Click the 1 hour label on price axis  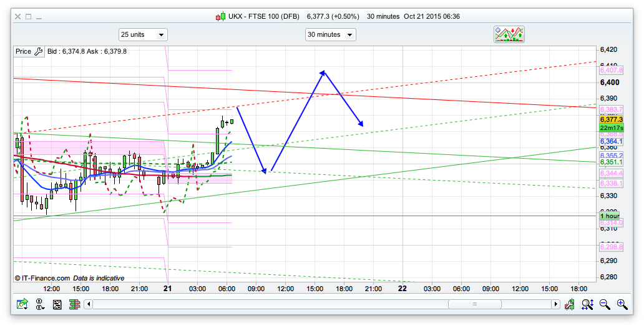pyautogui.click(x=610, y=216)
